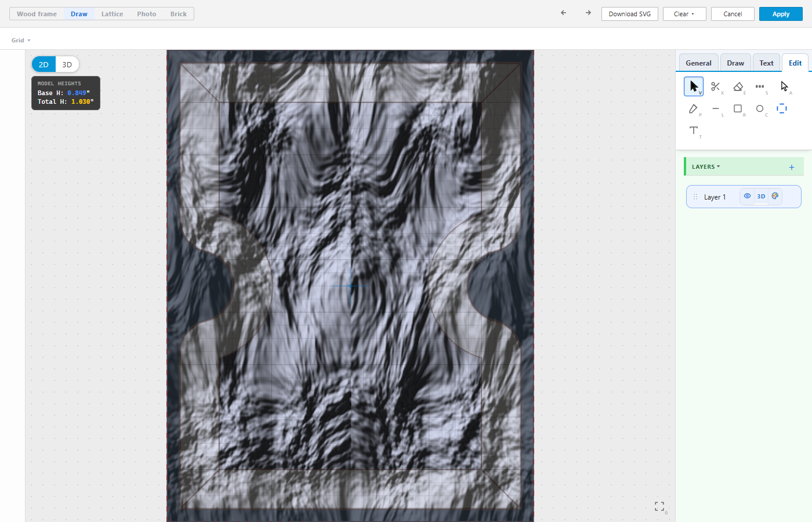Select the rectangle shape tool
Viewport: 812px width, 522px height.
click(x=738, y=108)
